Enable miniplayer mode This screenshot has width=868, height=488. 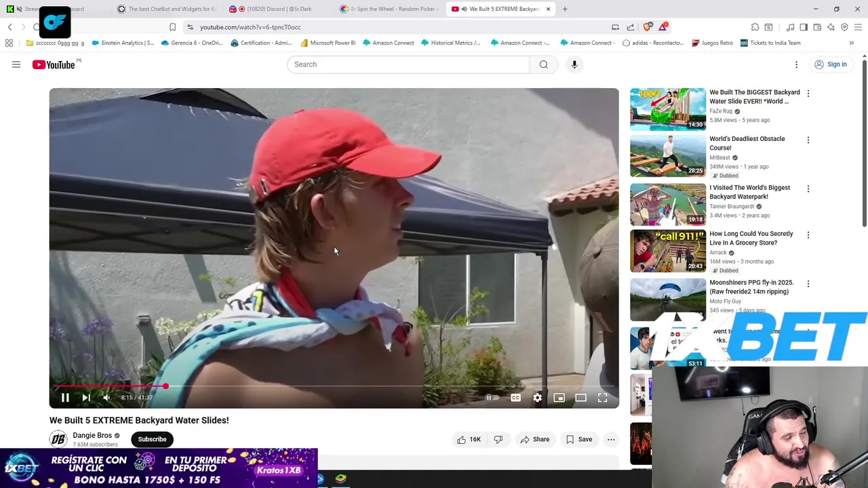click(x=559, y=398)
